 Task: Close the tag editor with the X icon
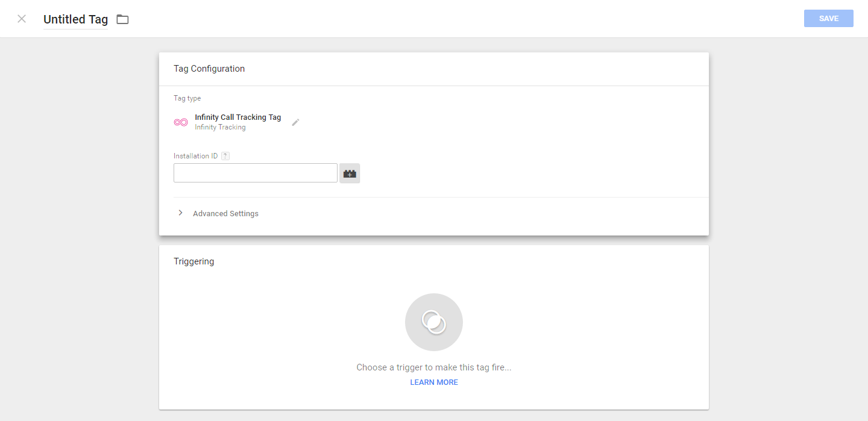22,19
